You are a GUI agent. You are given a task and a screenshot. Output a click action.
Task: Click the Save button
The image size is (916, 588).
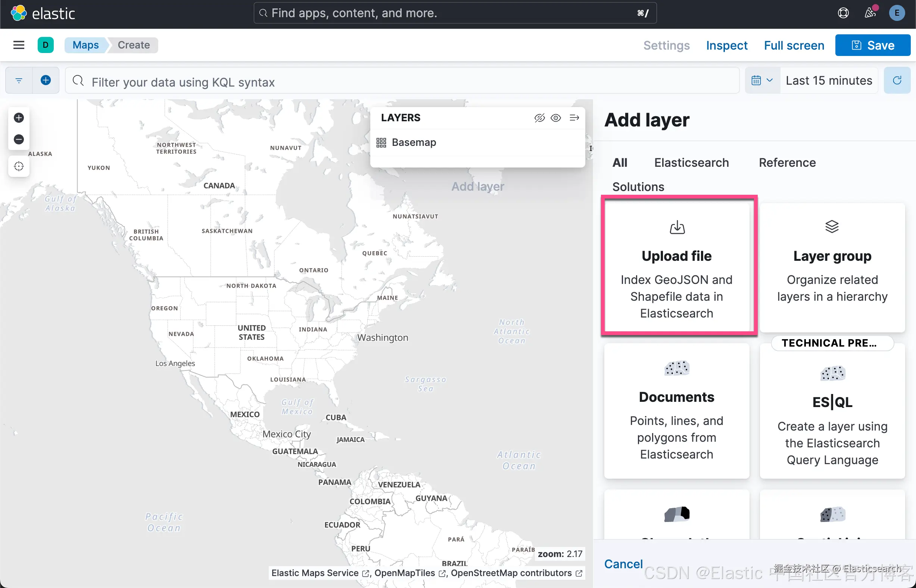(872, 45)
